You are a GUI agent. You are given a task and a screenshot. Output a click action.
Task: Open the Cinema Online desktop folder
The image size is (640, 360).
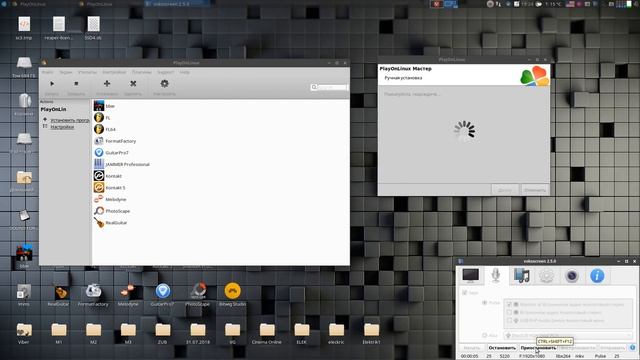(x=267, y=333)
